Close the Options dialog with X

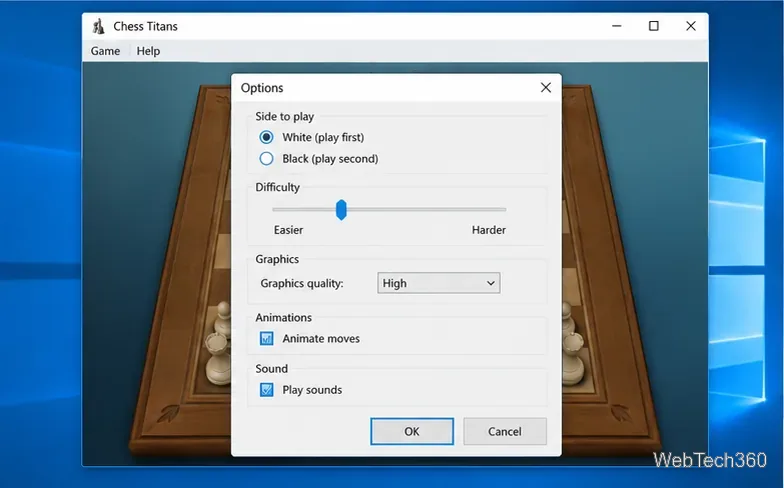pos(546,88)
